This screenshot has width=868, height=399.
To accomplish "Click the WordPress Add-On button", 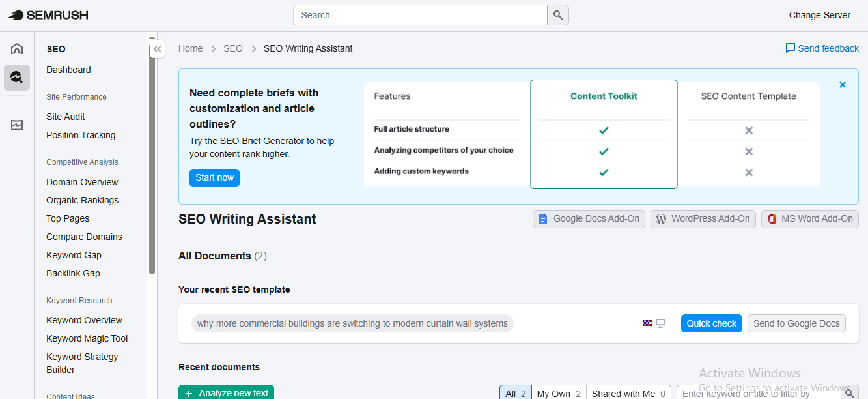I will 703,219.
